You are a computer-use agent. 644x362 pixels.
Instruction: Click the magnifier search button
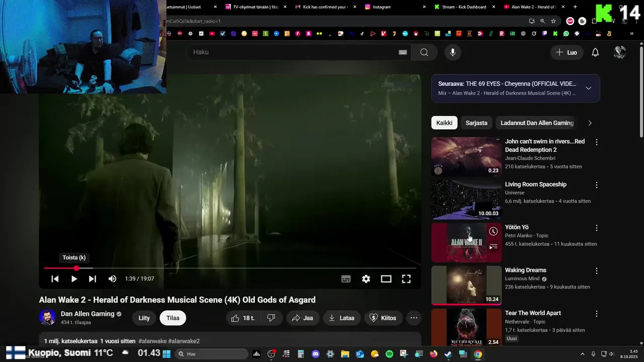coord(424,52)
